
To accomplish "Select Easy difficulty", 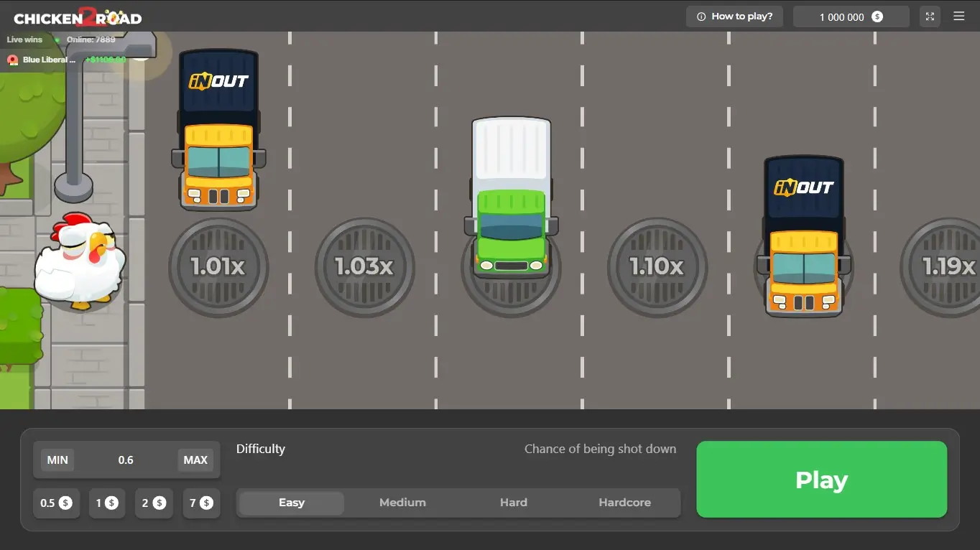I will (292, 503).
